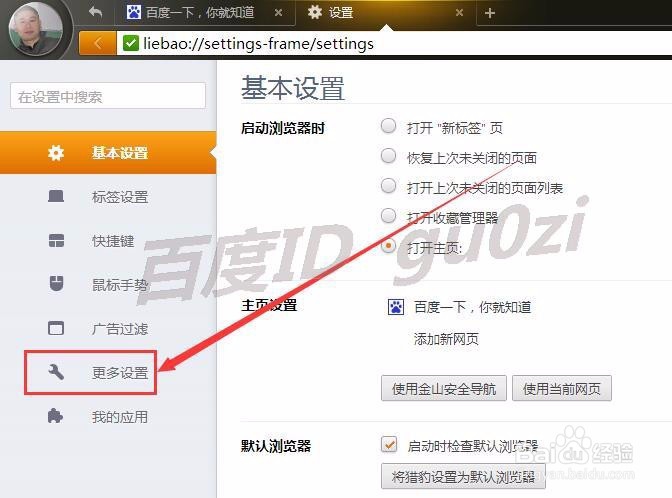
Task: Close the 百度一下，你就知道 tab
Action: 279,13
